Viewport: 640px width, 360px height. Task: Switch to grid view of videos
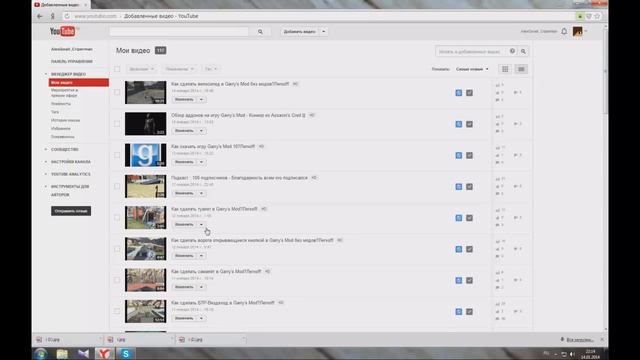(x=505, y=69)
